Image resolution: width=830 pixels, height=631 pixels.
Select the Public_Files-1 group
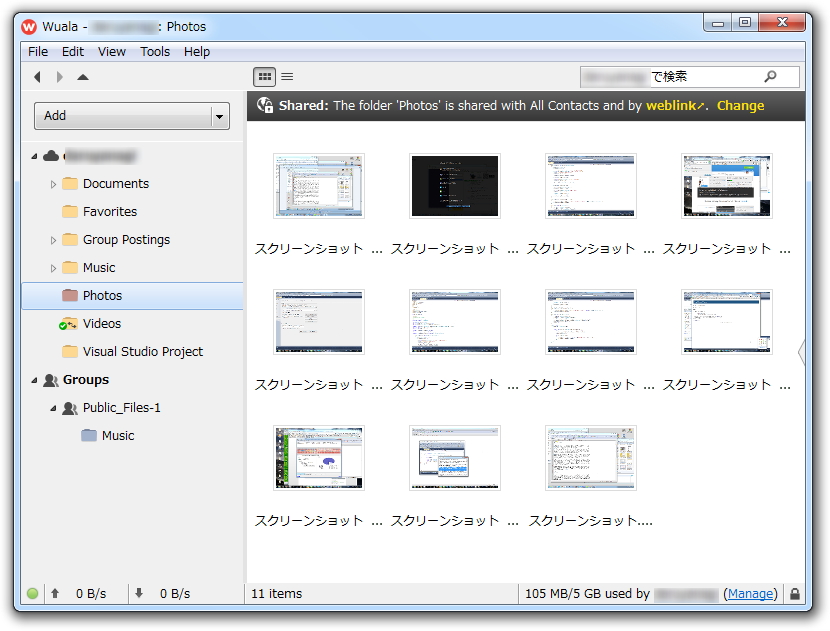pyautogui.click(x=121, y=408)
